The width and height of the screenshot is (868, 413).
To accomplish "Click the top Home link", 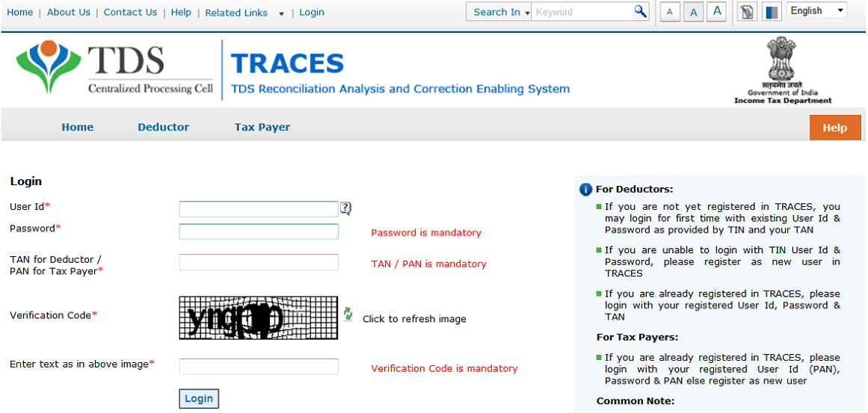I will (20, 12).
